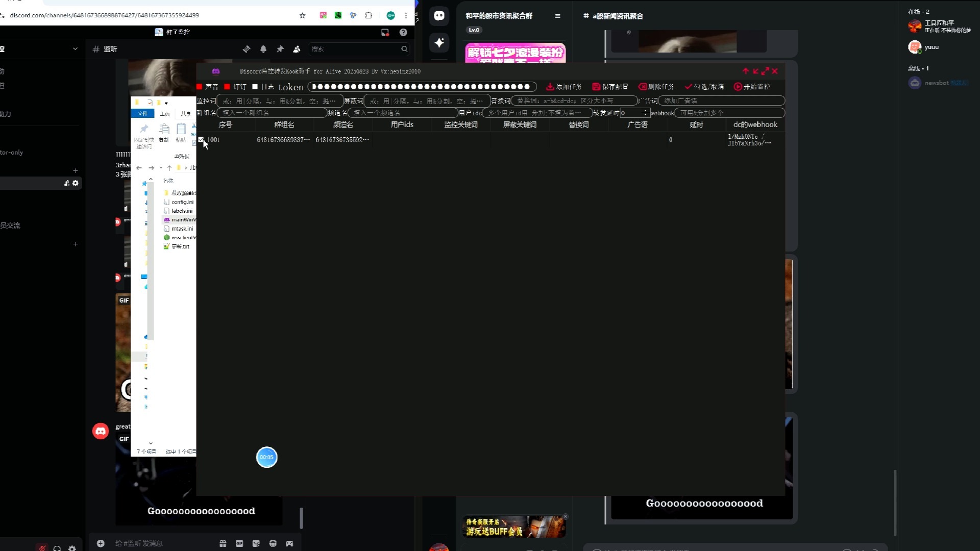Select the 监控关键词 column header
This screenshot has width=980, height=551.
point(461,124)
